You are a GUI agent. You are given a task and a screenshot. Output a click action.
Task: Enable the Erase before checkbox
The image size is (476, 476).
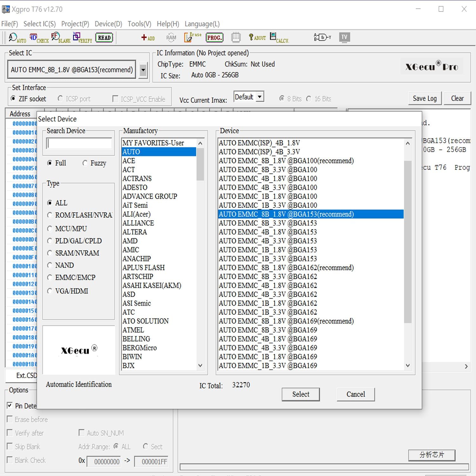10,419
